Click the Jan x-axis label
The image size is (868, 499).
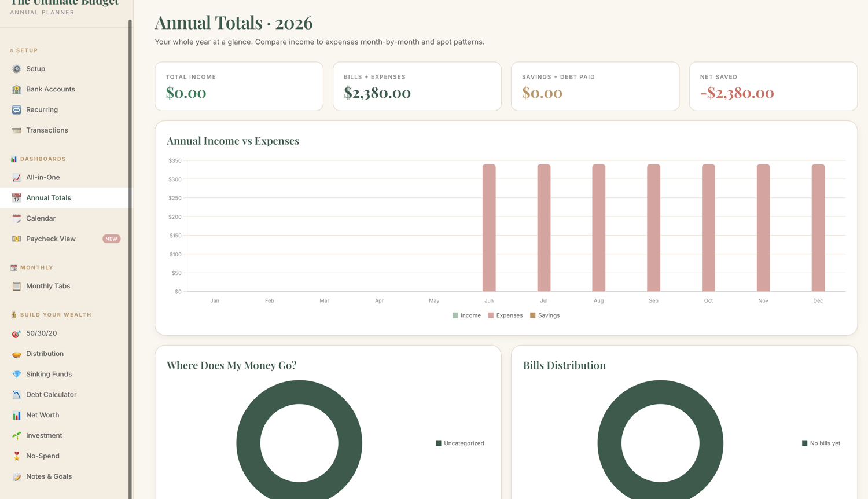click(215, 300)
